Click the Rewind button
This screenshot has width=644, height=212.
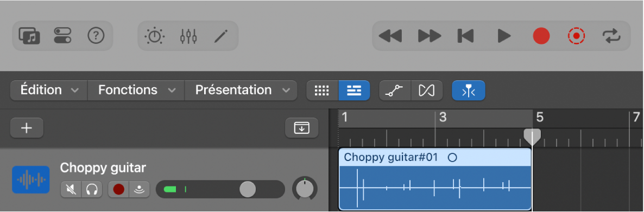(x=390, y=36)
